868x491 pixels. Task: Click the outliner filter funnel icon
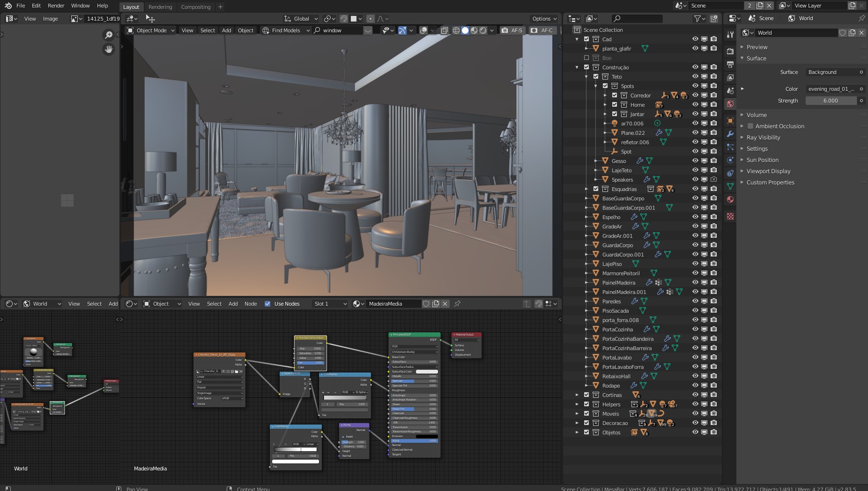[x=697, y=18]
